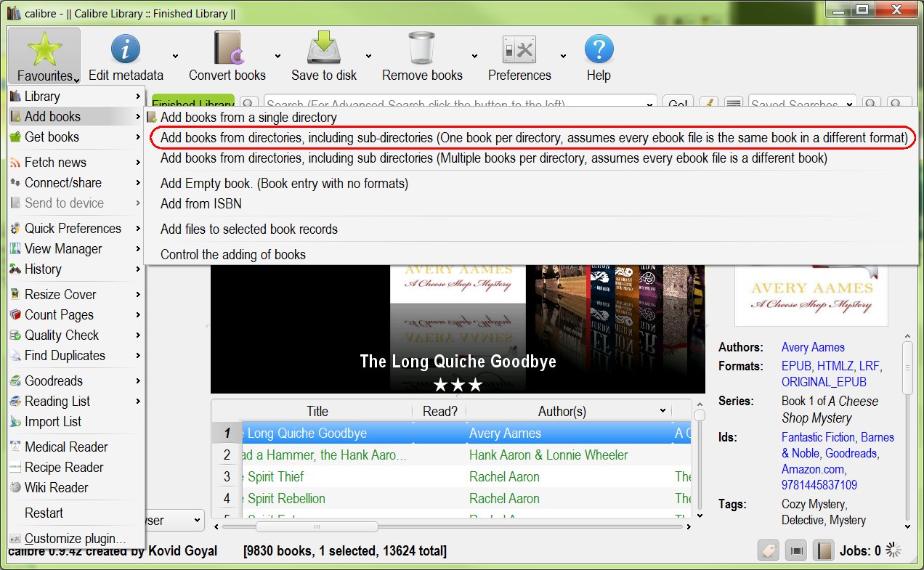Open Preferences from the toolbar icon
The image size is (924, 570).
click(x=519, y=50)
